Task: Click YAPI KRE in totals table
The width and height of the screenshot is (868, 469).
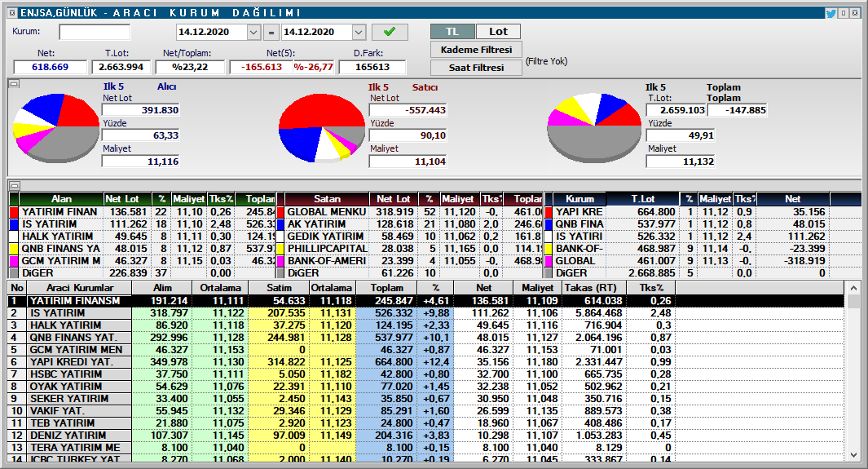Action: click(579, 212)
